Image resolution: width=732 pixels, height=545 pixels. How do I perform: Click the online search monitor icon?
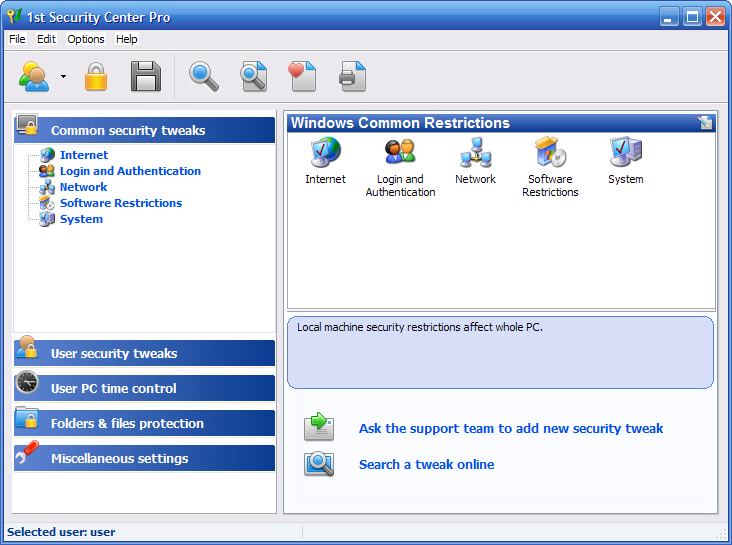[x=319, y=464]
